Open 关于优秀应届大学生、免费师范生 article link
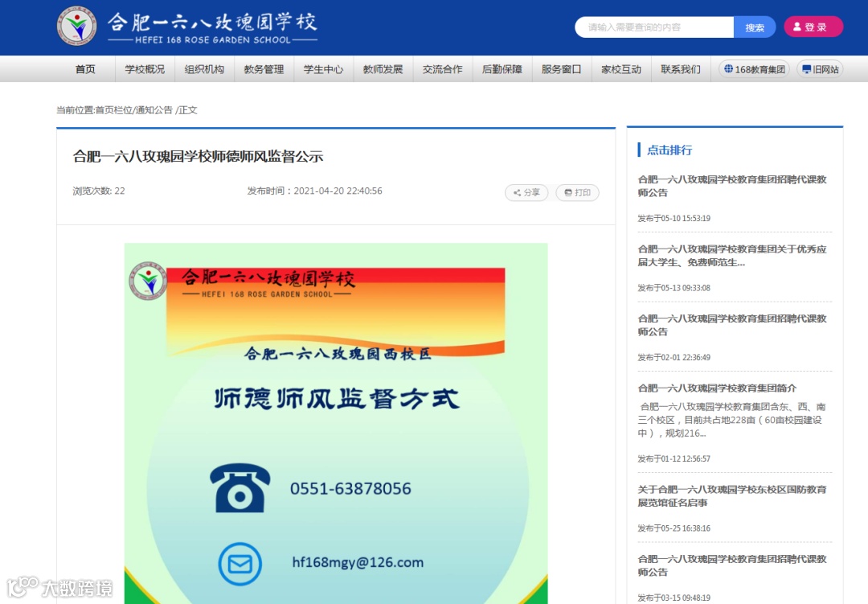The image size is (868, 604). point(732,256)
